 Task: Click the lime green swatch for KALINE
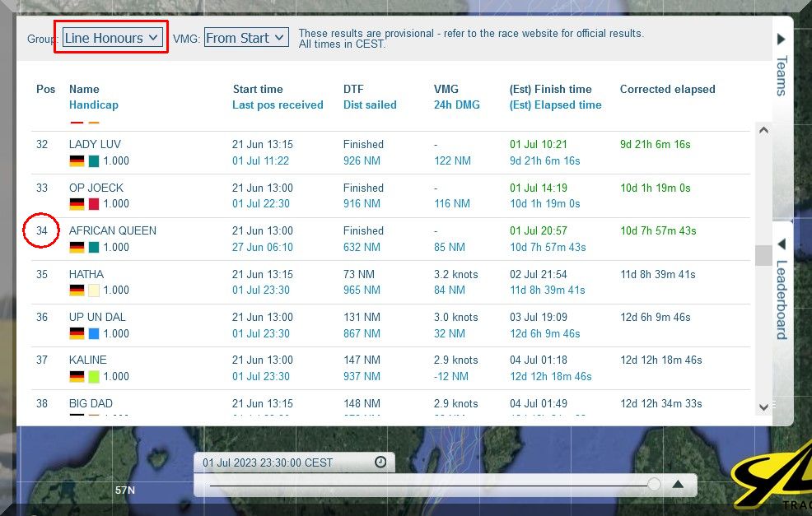94,377
